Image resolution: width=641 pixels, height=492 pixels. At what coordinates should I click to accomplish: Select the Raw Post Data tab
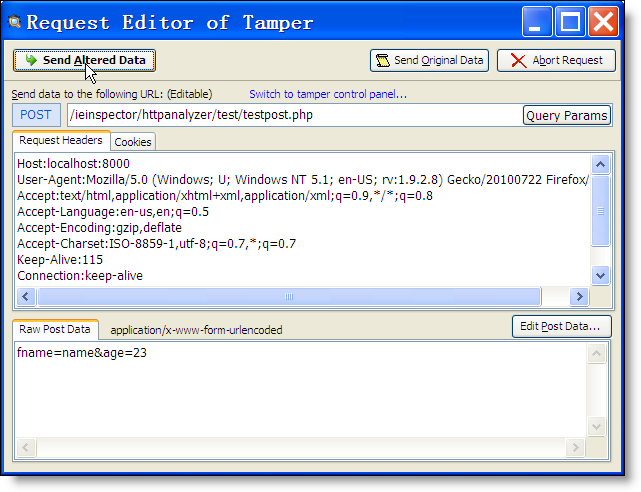55,329
